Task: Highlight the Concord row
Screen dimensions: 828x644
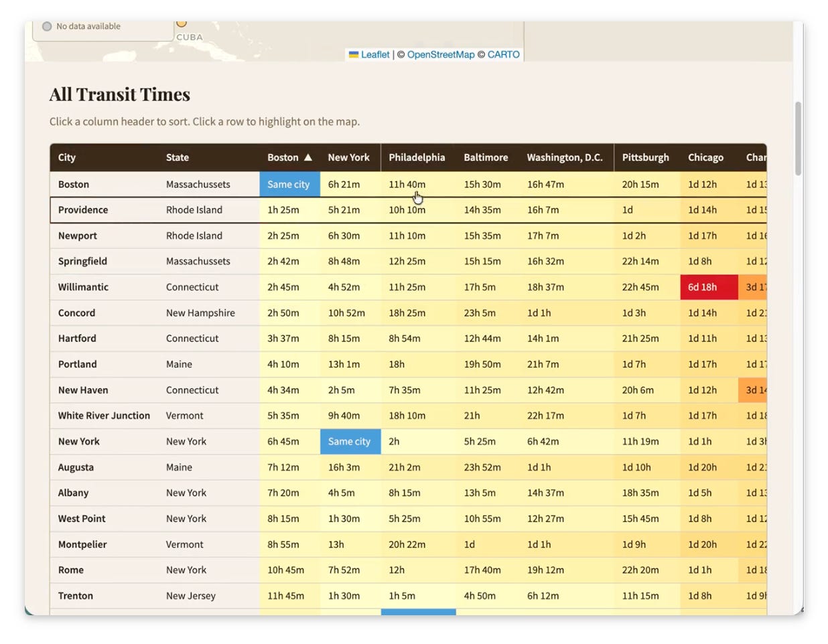Action: point(408,313)
